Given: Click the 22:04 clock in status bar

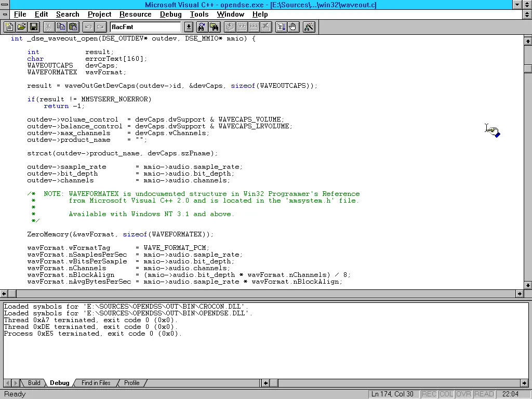Looking at the screenshot, I should pos(511,394).
